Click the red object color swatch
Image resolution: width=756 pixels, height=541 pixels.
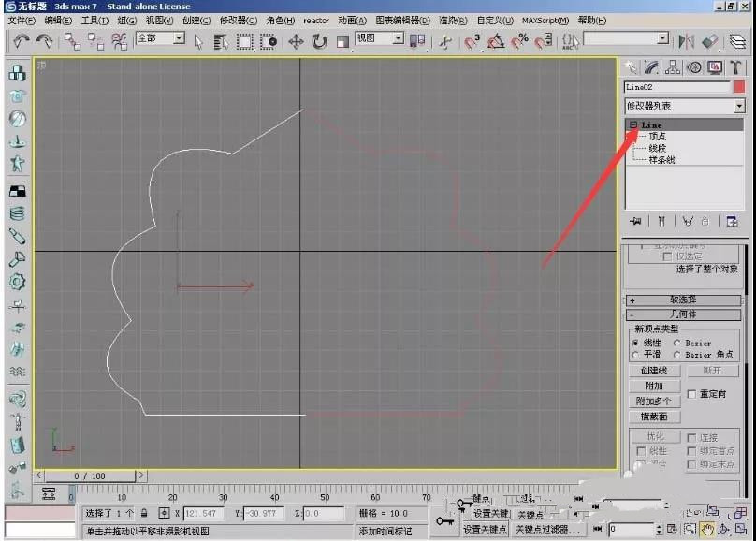(738, 87)
